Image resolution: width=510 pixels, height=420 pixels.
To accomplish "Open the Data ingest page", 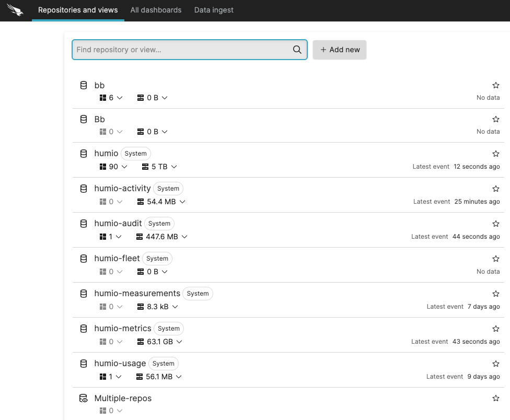I will tap(214, 10).
